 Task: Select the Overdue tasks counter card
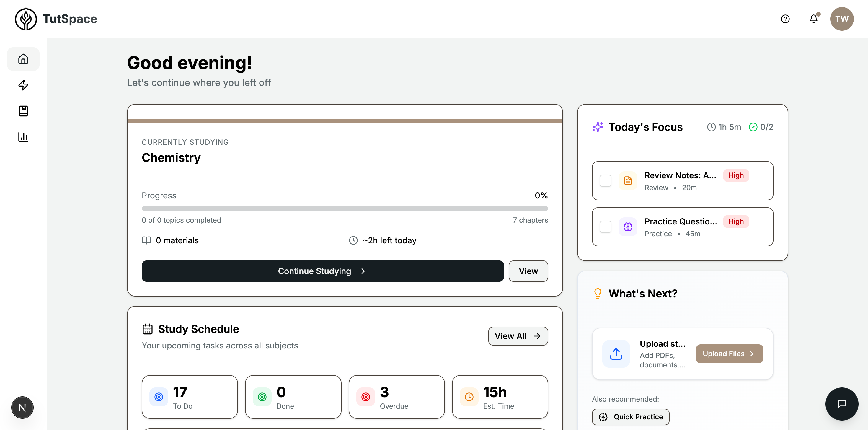point(396,397)
